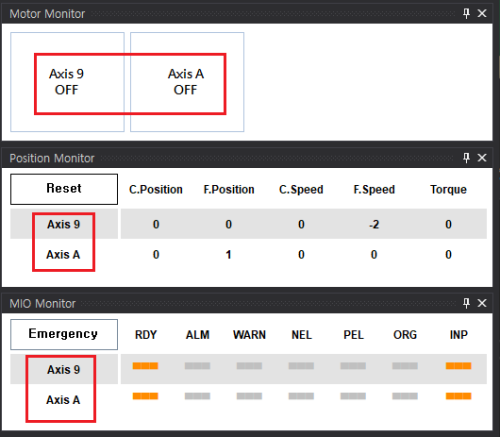Click Axis 9 RDY orange indicator
The width and height of the screenshot is (500, 437).
(145, 366)
